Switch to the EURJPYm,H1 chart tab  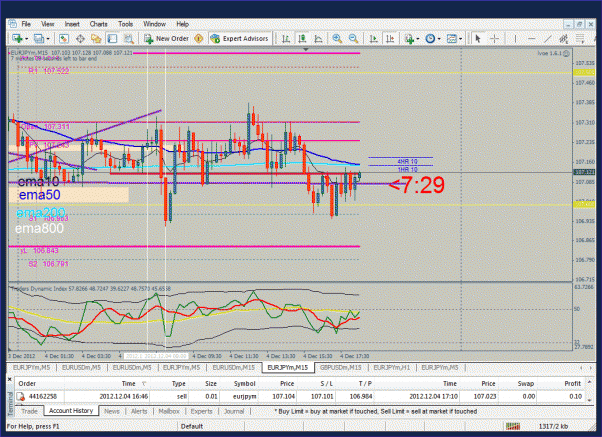tap(392, 367)
